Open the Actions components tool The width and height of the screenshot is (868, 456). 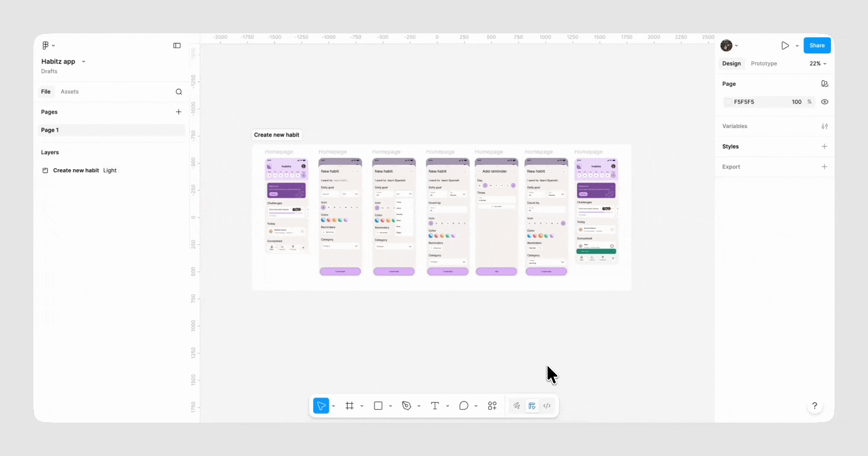point(492,406)
